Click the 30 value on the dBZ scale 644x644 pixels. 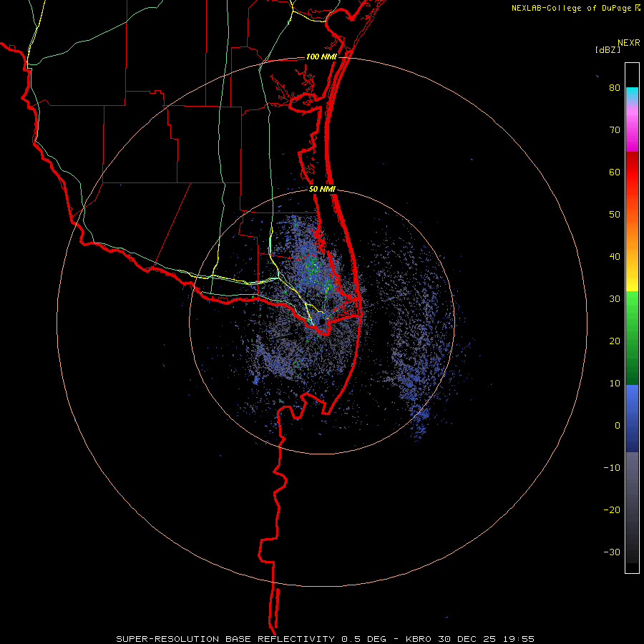tap(615, 299)
